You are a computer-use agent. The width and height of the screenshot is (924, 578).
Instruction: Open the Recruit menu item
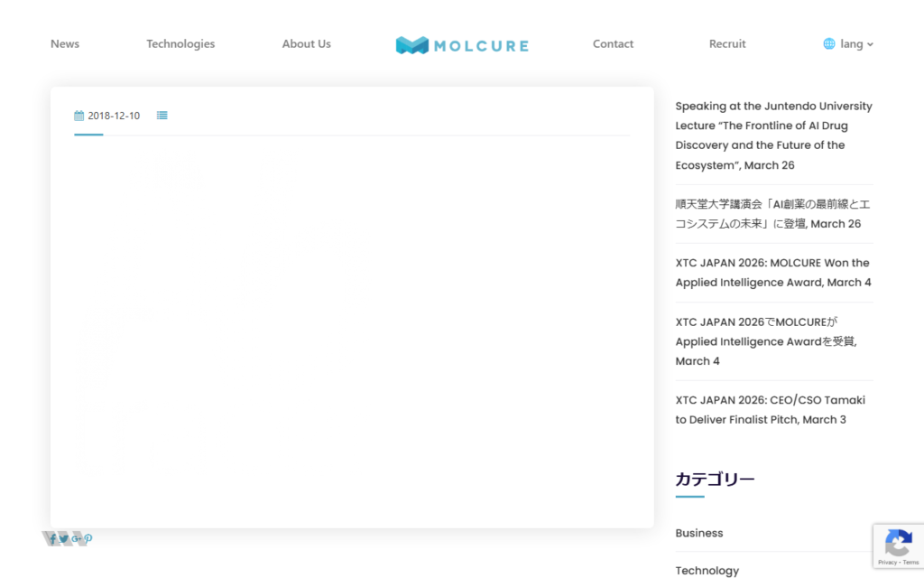coord(727,43)
